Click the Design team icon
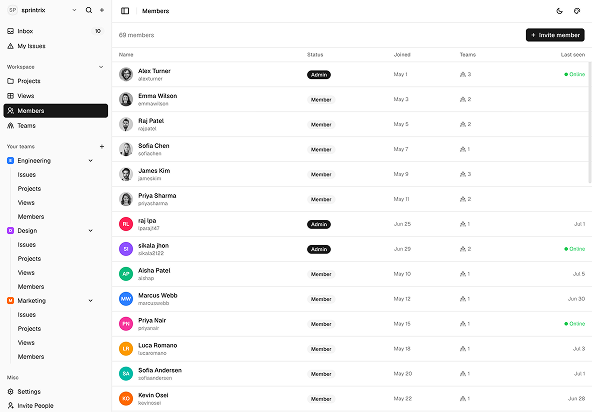Screen dimensions: 592x412 11,230
